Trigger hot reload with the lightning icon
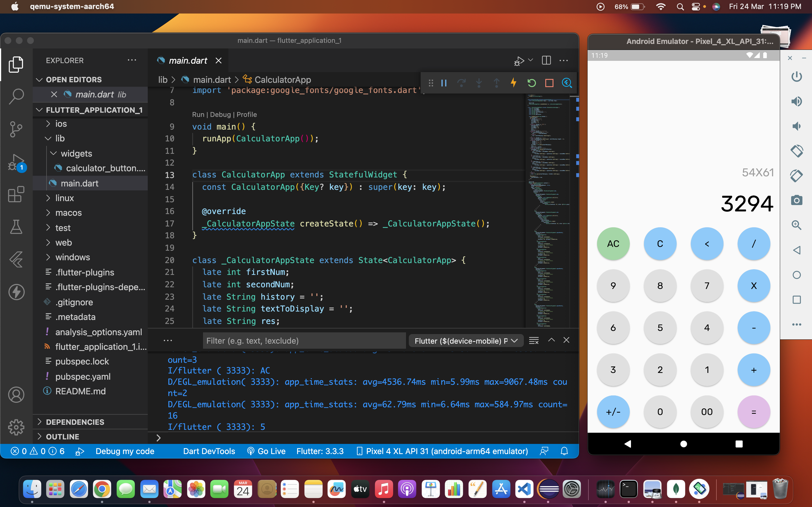 [514, 83]
